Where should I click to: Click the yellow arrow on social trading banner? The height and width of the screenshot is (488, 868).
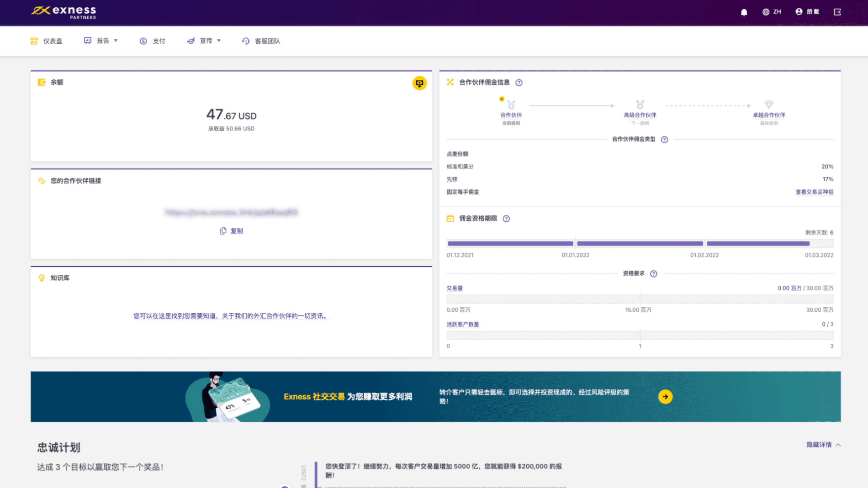click(665, 397)
